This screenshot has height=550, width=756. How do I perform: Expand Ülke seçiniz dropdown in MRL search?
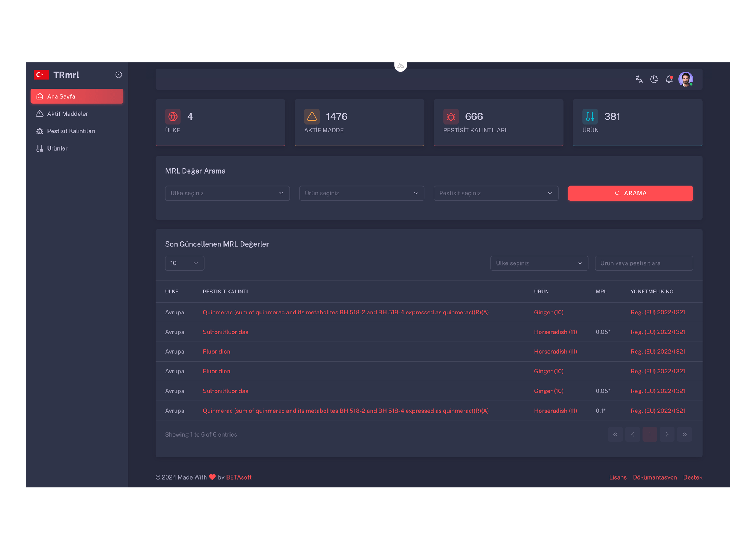(x=227, y=193)
